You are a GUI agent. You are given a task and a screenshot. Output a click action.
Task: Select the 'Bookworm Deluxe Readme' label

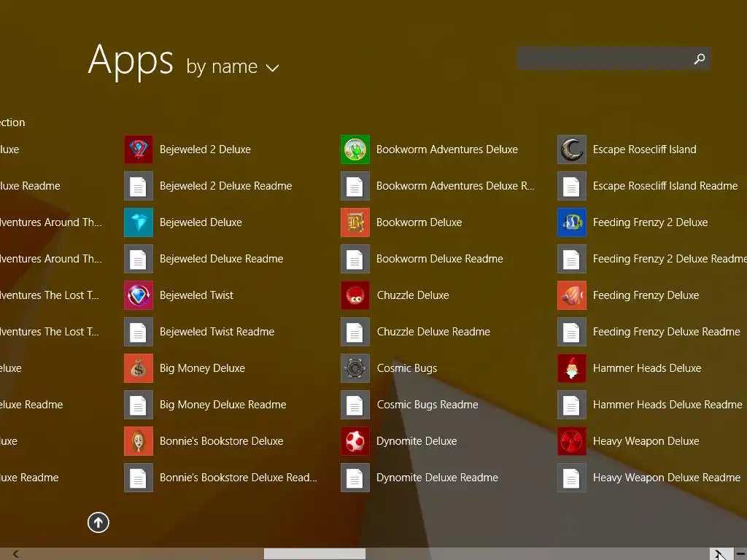[x=440, y=259]
